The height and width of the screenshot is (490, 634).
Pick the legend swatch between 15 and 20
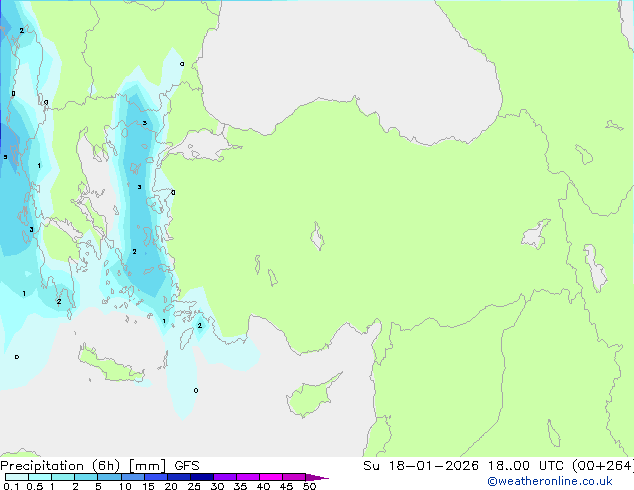point(156,477)
